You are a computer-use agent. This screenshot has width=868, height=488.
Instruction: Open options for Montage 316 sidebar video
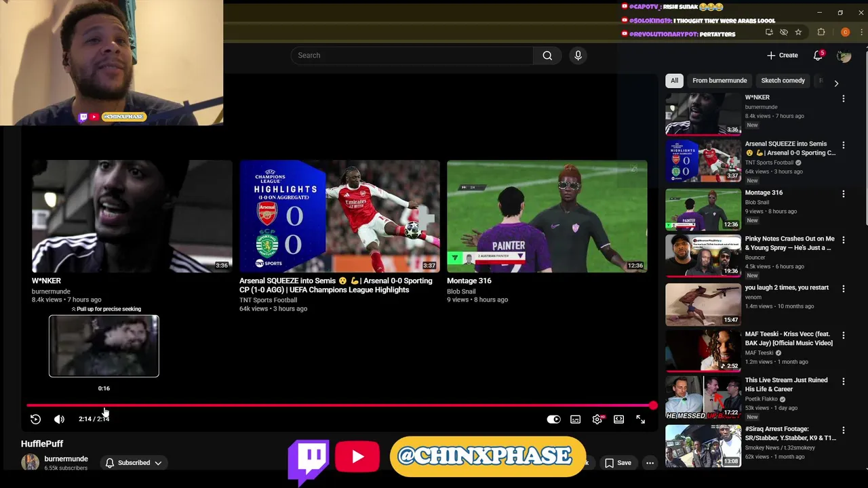tap(844, 194)
